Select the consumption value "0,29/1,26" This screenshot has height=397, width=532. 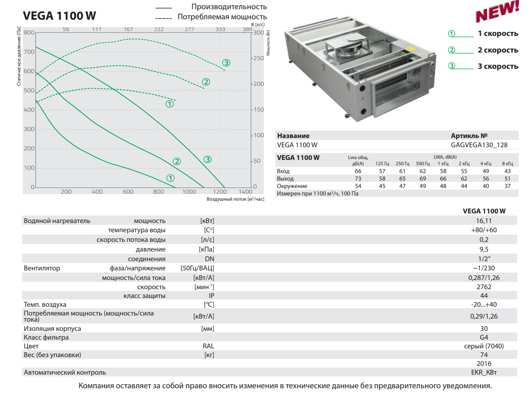484,316
